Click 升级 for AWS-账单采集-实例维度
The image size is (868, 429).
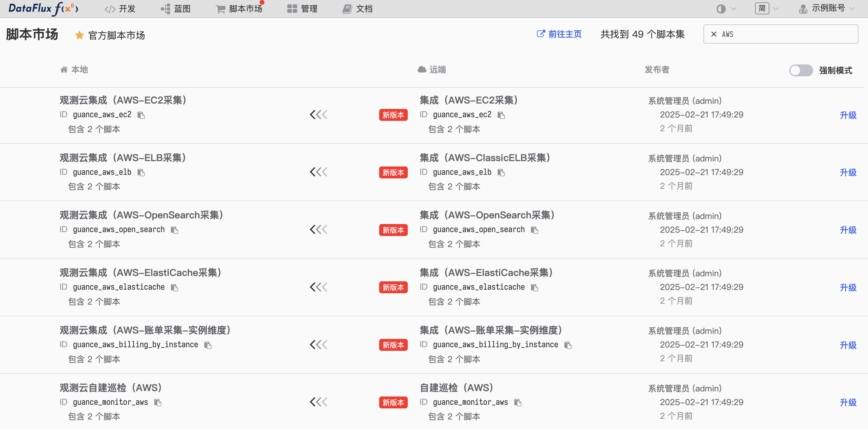pos(848,345)
